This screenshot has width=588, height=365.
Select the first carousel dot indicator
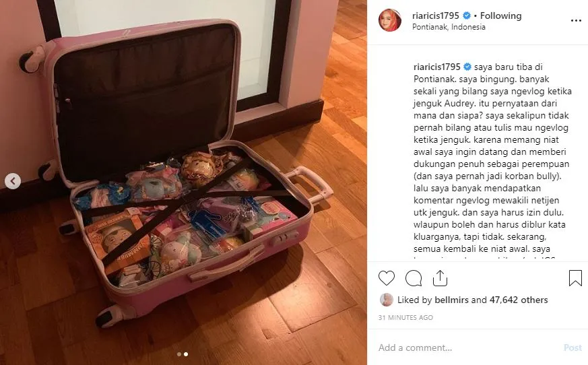[179, 354]
